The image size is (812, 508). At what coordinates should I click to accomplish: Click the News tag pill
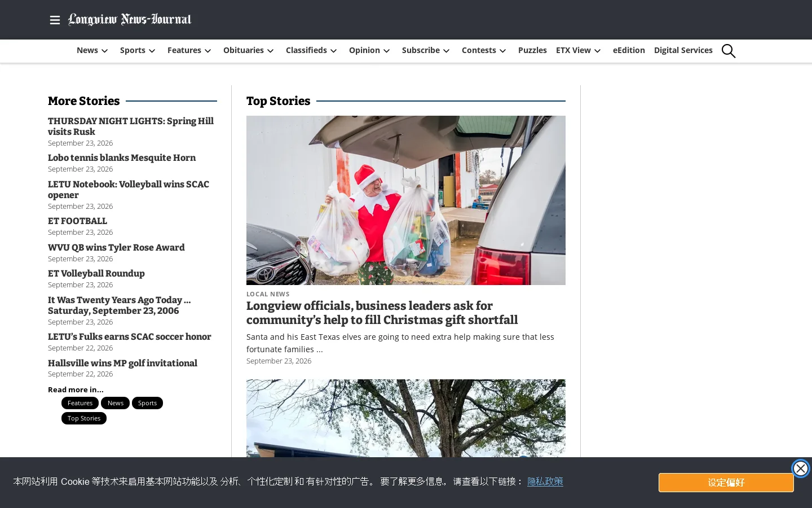tap(116, 403)
